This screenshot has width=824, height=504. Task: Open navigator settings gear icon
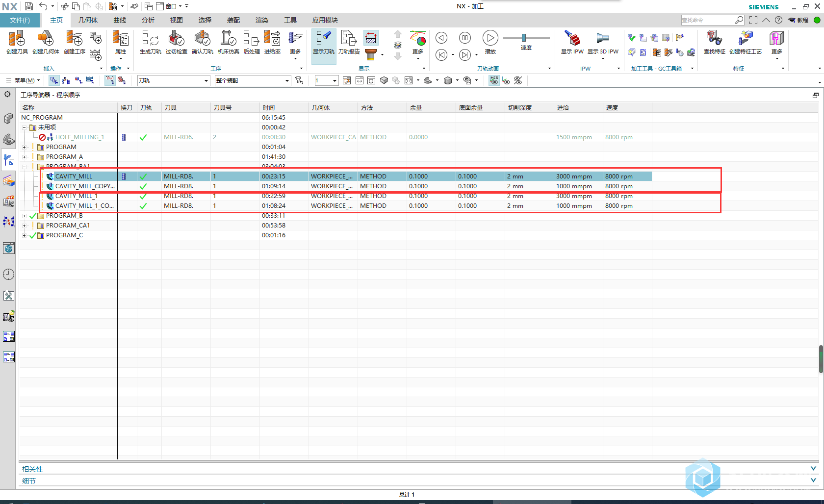pos(7,94)
